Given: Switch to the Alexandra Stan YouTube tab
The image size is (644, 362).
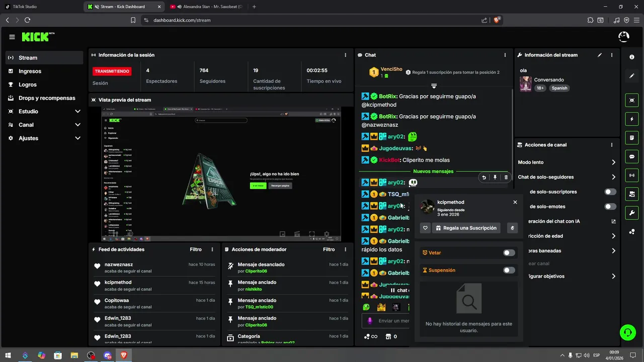Looking at the screenshot, I should 207,7.
